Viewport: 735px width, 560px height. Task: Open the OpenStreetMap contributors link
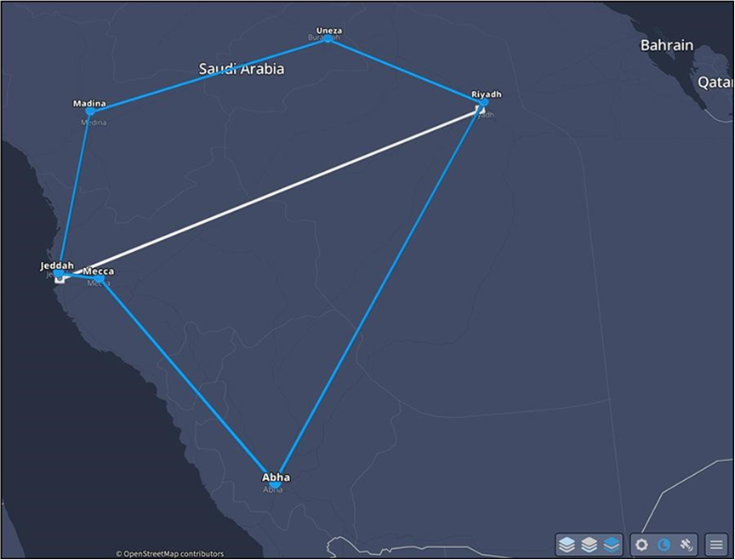pyautogui.click(x=167, y=552)
